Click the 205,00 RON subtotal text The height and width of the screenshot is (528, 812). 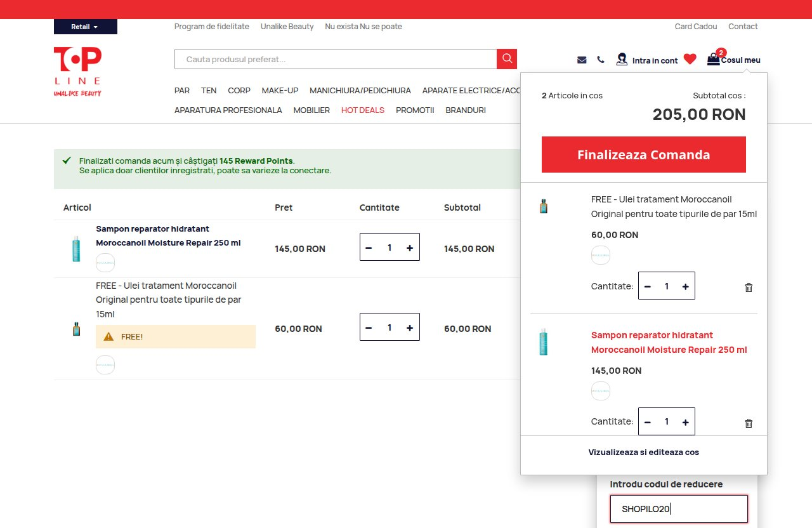[699, 114]
